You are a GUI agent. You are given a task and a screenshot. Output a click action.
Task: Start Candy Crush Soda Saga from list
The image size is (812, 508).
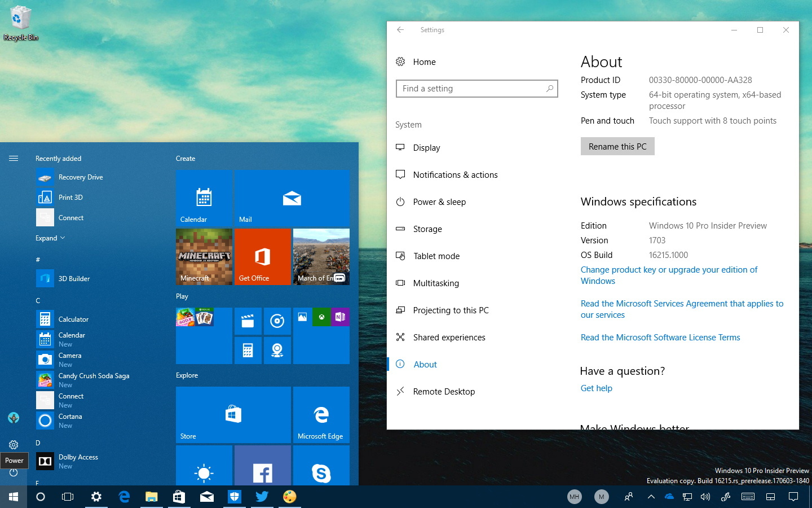click(82, 380)
